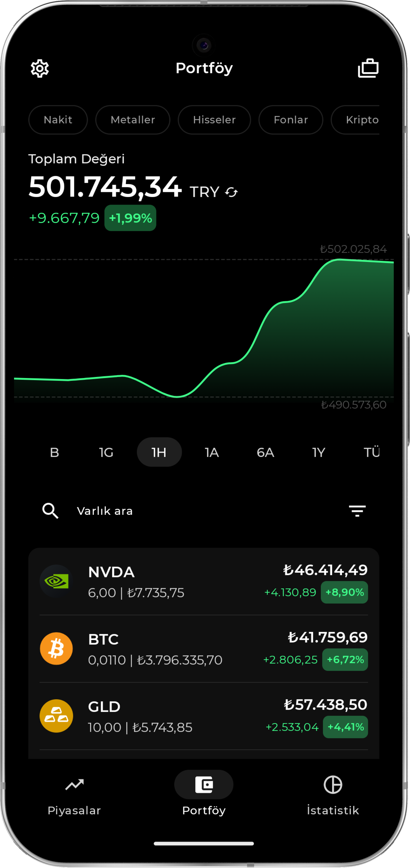Tap the NVIDIA logo icon

click(x=56, y=581)
